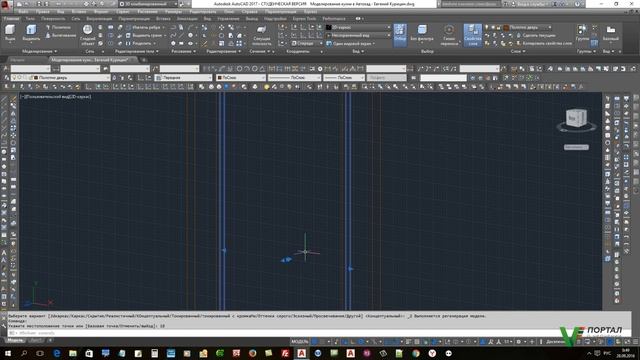Select the Box (Ящик) solid tool
Viewport: 640px width, 360px height.
click(x=10, y=32)
